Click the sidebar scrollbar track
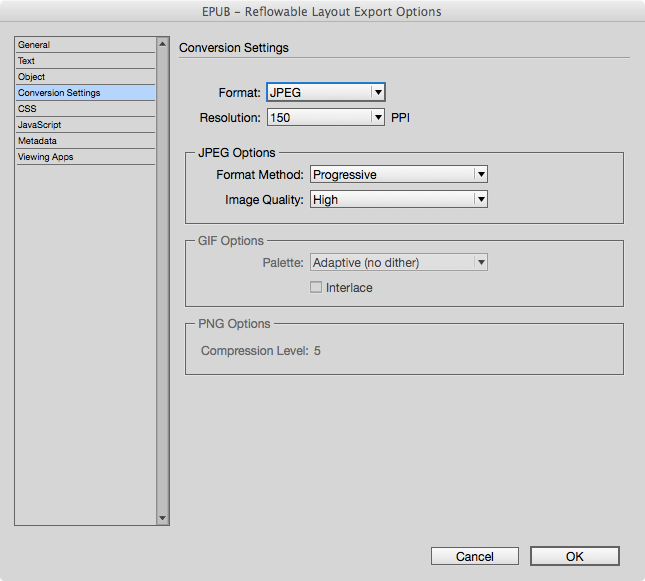Image resolution: width=645 pixels, height=581 pixels. pos(162,281)
